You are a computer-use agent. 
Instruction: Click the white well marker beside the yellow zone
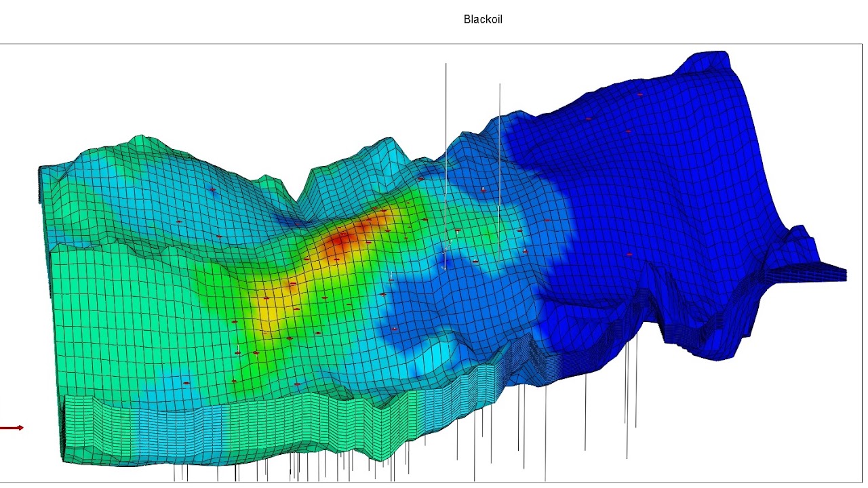click(238, 350)
